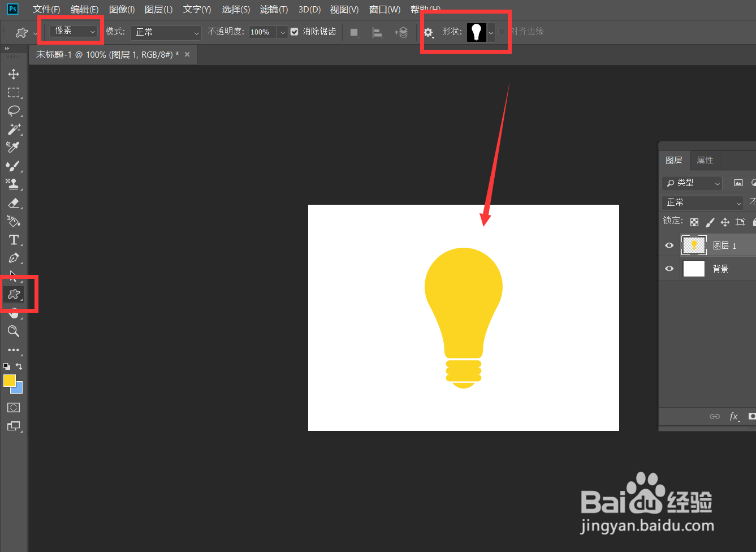
Task: Select the Move tool
Action: click(x=14, y=74)
